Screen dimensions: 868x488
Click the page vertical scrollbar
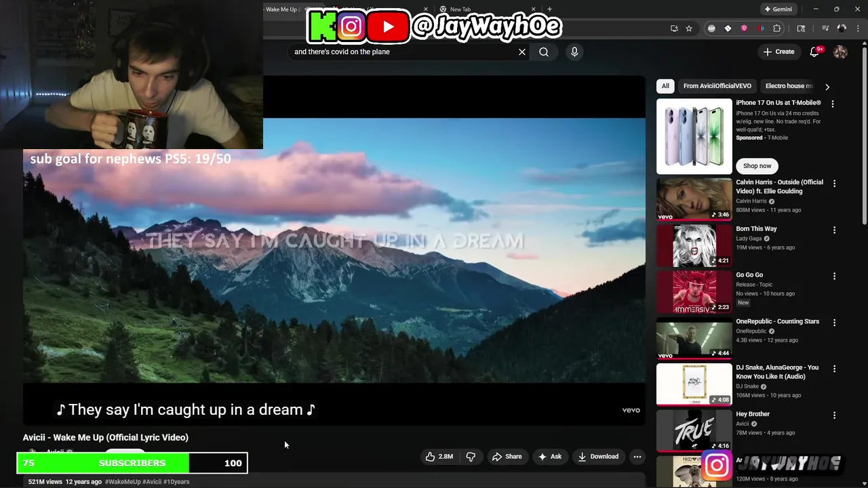(864, 136)
